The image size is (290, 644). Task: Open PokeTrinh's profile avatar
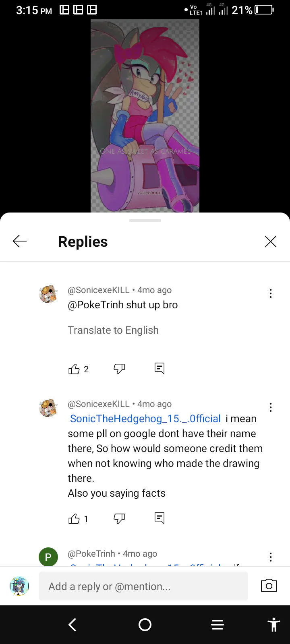[x=48, y=557]
